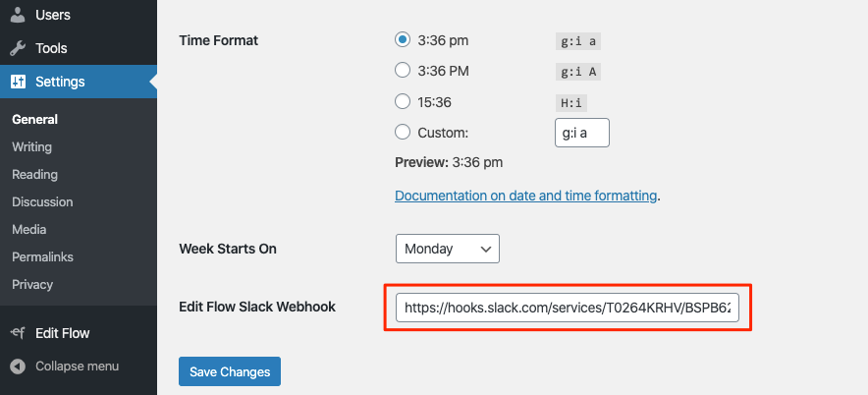
Task: Select the 3:36 PM uppercase time format
Action: tap(403, 71)
